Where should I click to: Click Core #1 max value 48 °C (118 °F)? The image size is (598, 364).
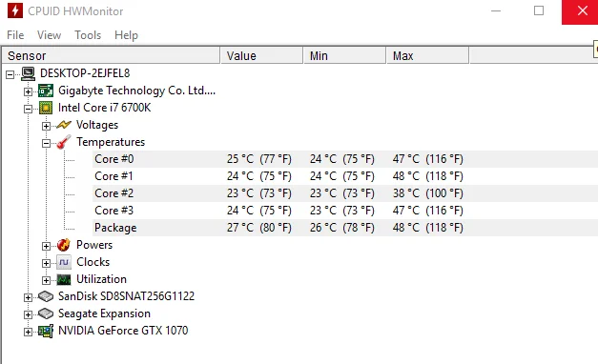click(427, 176)
